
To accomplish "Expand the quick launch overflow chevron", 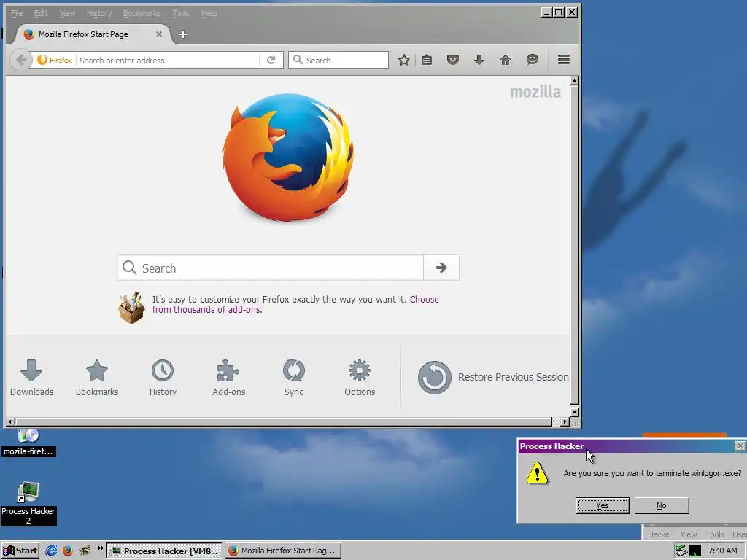I will (x=100, y=548).
